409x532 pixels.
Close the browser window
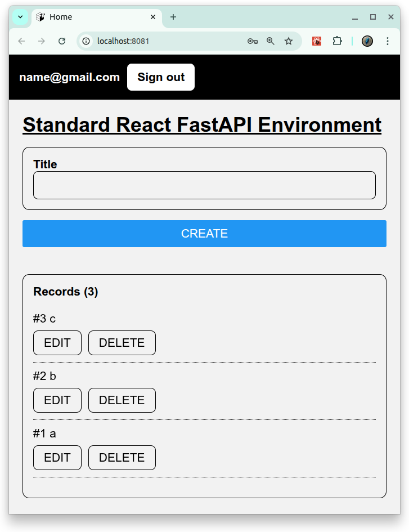pos(391,17)
